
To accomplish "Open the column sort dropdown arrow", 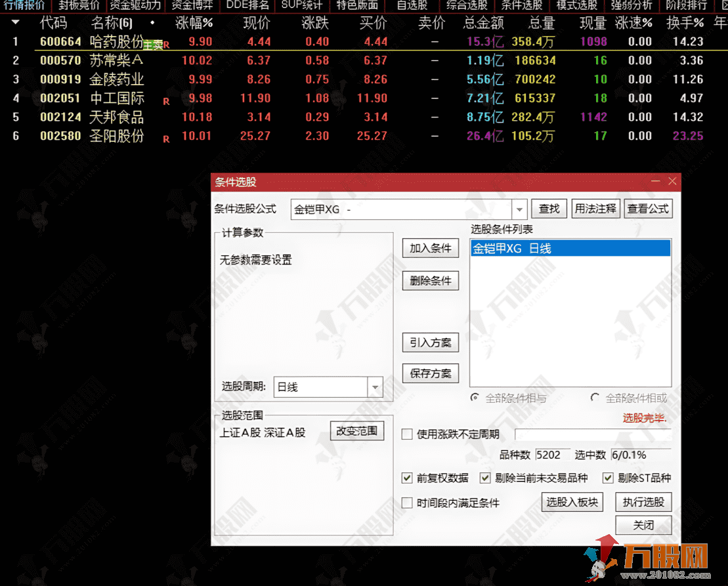I will pyautogui.click(x=14, y=22).
